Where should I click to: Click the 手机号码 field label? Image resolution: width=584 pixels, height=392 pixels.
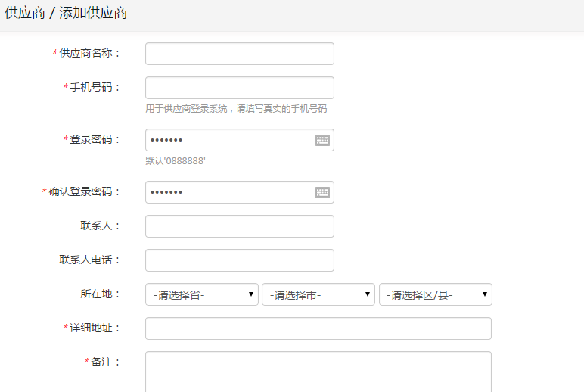tap(95, 88)
